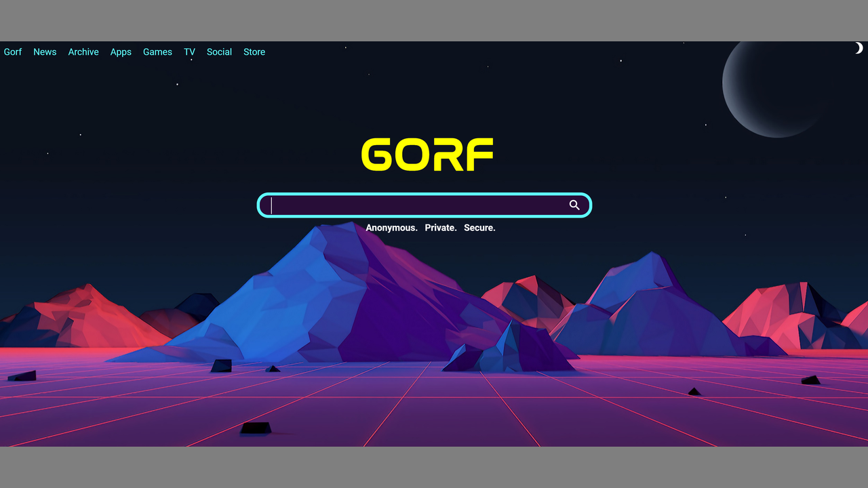Screen dimensions: 868x488
Task: Select the TV link
Action: pos(189,52)
